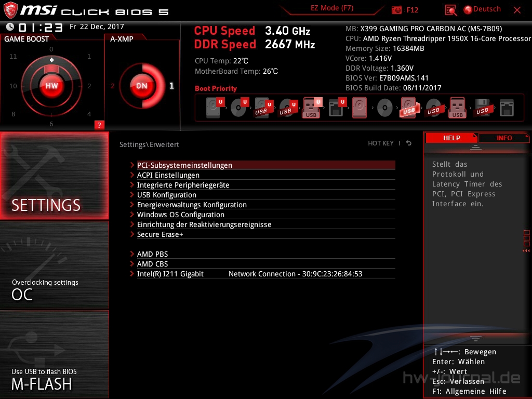The width and height of the screenshot is (532, 399).
Task: Toggle the A-XMP ON button
Action: tap(141, 86)
